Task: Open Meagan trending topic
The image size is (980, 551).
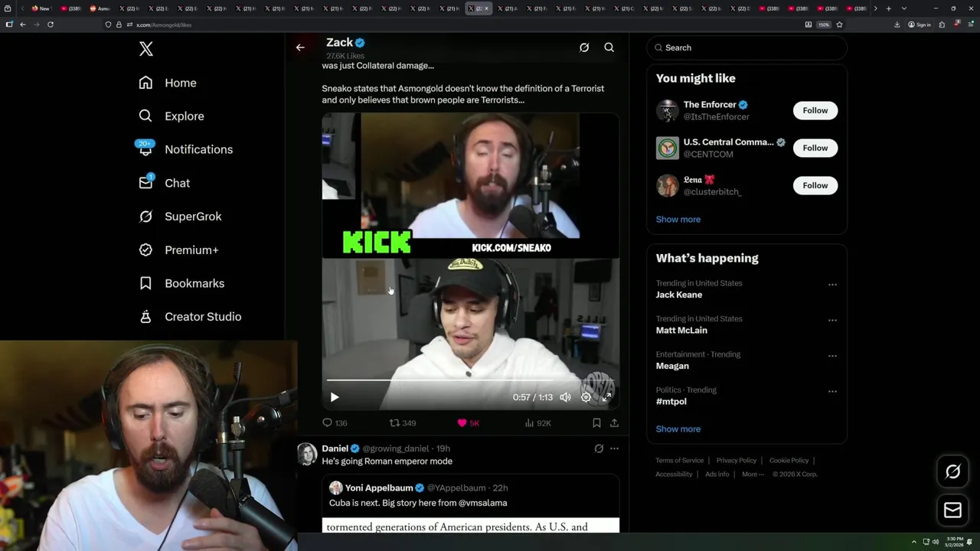Action: (x=672, y=366)
